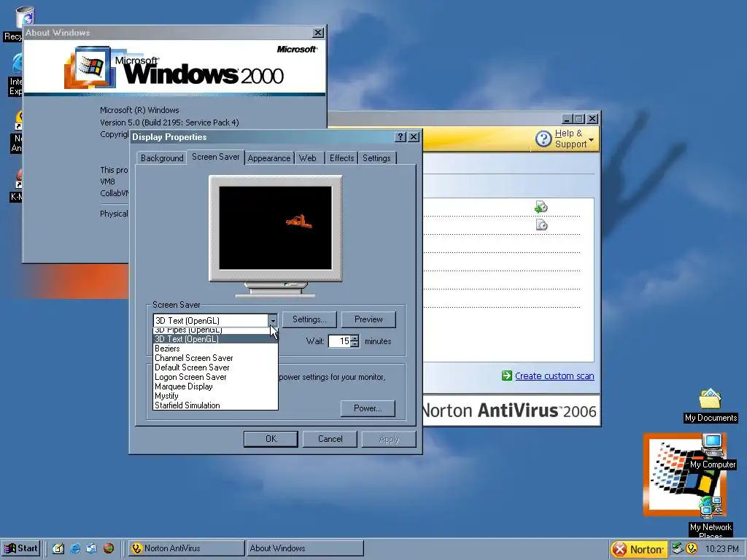747x560 pixels.
Task: Launch Internet Explorer from quick launch
Action: [75, 548]
